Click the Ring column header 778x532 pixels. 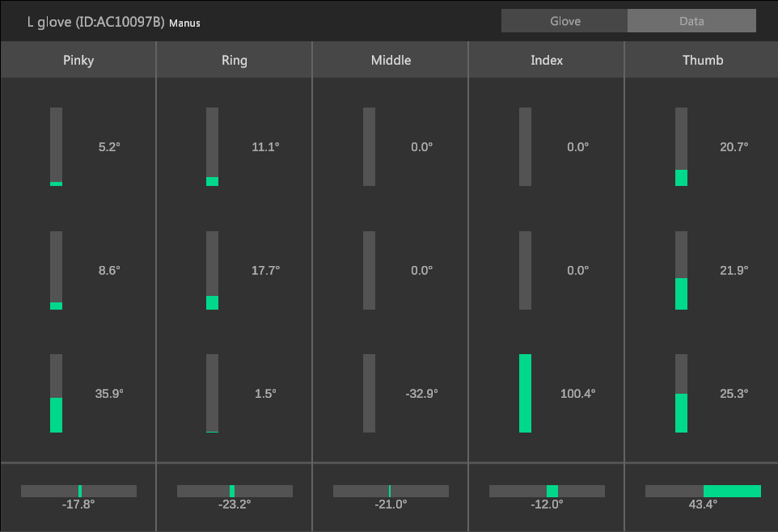[235, 60]
